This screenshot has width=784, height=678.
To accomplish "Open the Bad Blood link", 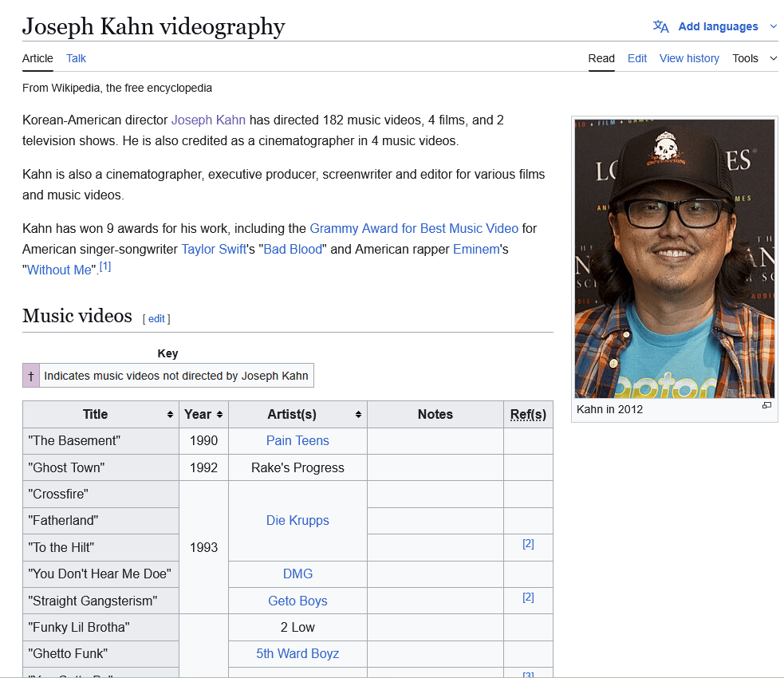I will pyautogui.click(x=293, y=249).
